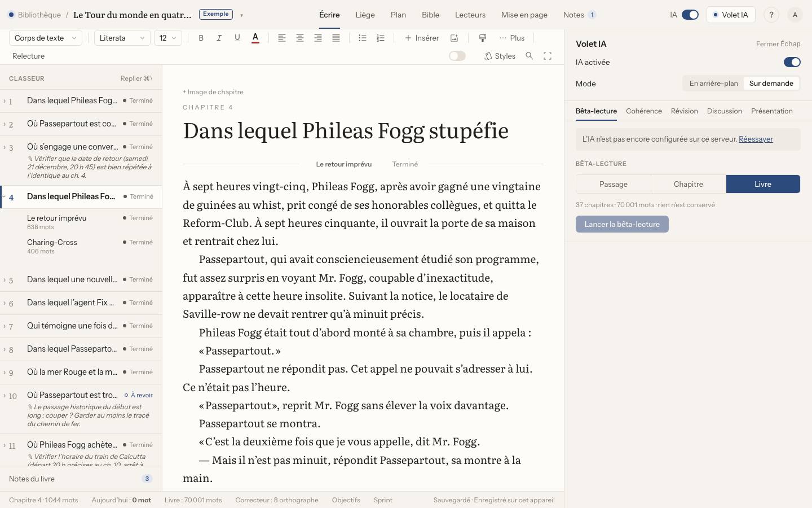Select En arrière-plan mode

tap(713, 83)
